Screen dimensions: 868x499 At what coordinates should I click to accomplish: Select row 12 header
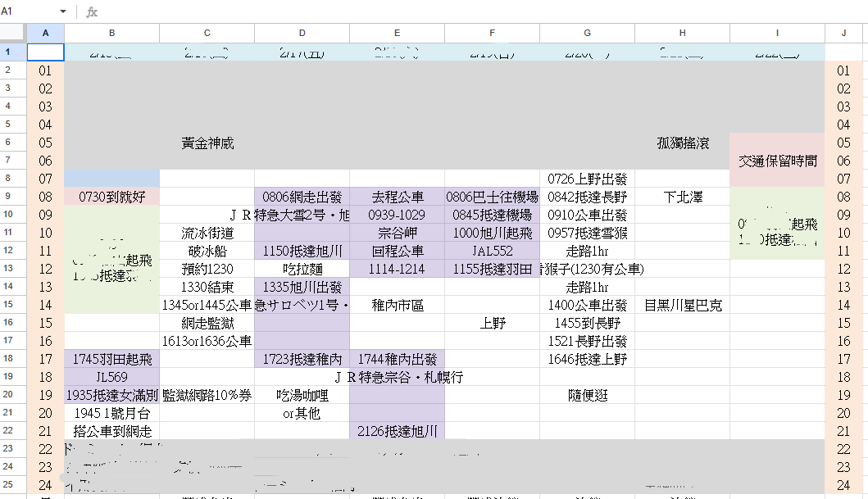[13, 269]
